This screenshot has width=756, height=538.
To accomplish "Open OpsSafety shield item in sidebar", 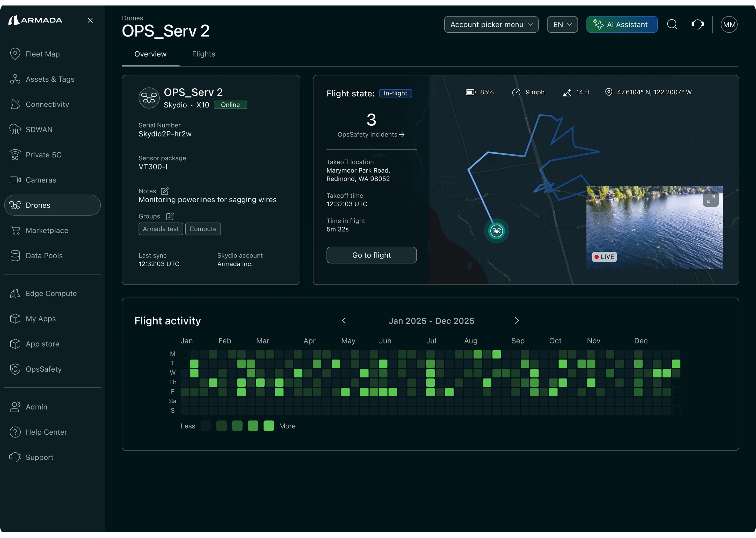I will pos(43,369).
